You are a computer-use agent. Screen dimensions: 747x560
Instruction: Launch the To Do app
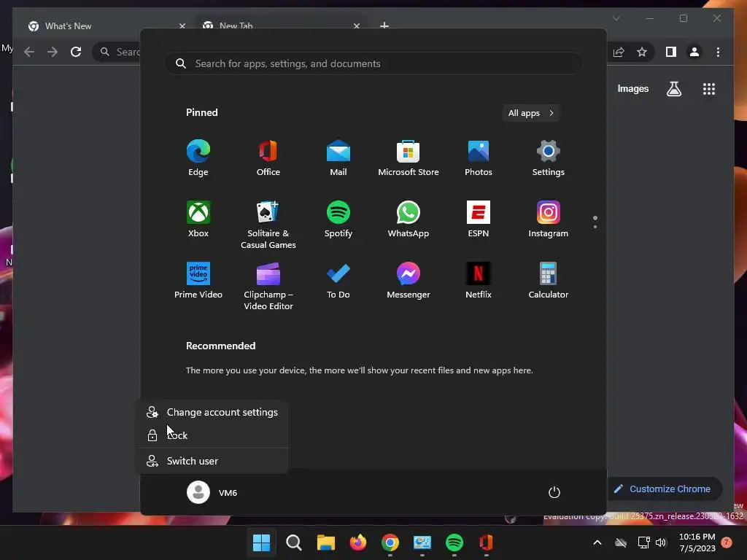click(338, 281)
